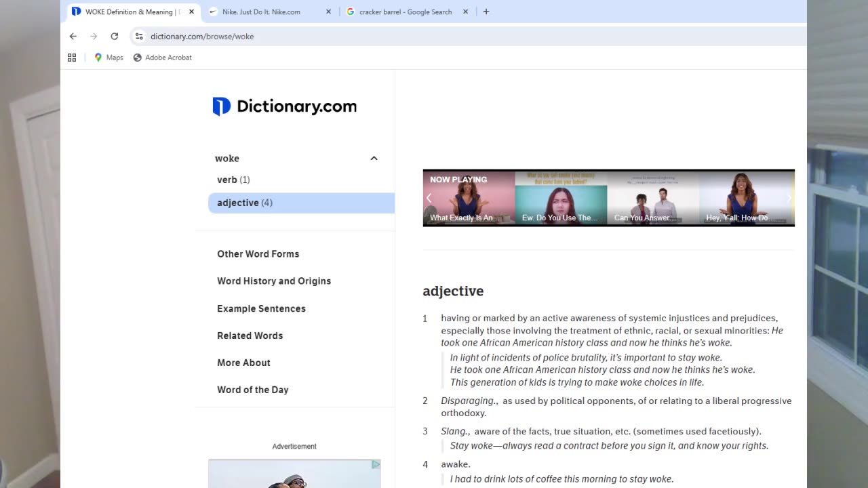Click the 'Advertisement' label in sidebar
This screenshot has width=868, height=488.
click(x=294, y=447)
